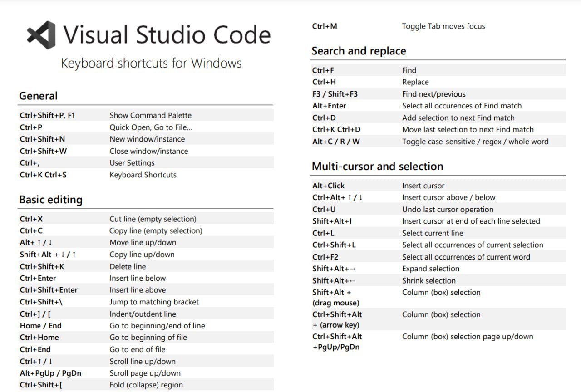Click the "User Settings" entry
The image size is (581, 392).
coord(132,163)
